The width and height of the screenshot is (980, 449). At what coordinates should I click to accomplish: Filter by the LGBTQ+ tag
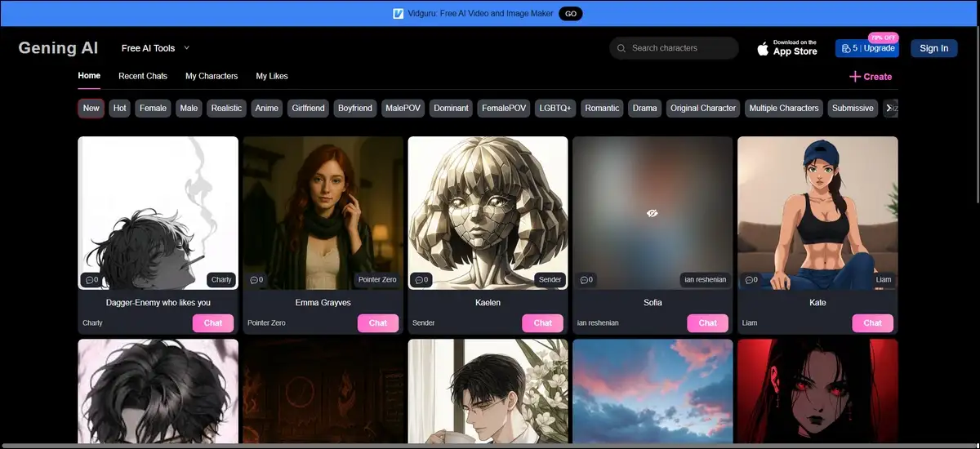pyautogui.click(x=555, y=108)
